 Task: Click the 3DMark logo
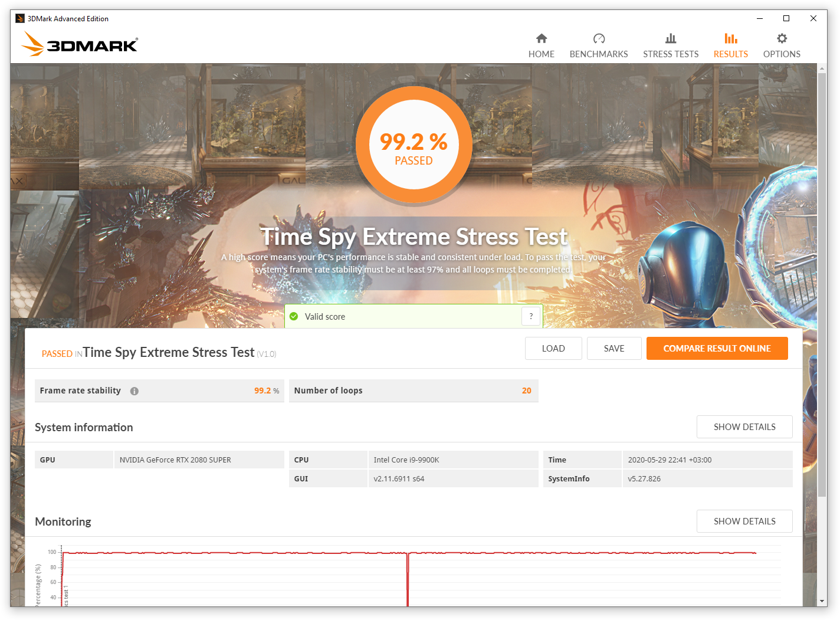80,44
